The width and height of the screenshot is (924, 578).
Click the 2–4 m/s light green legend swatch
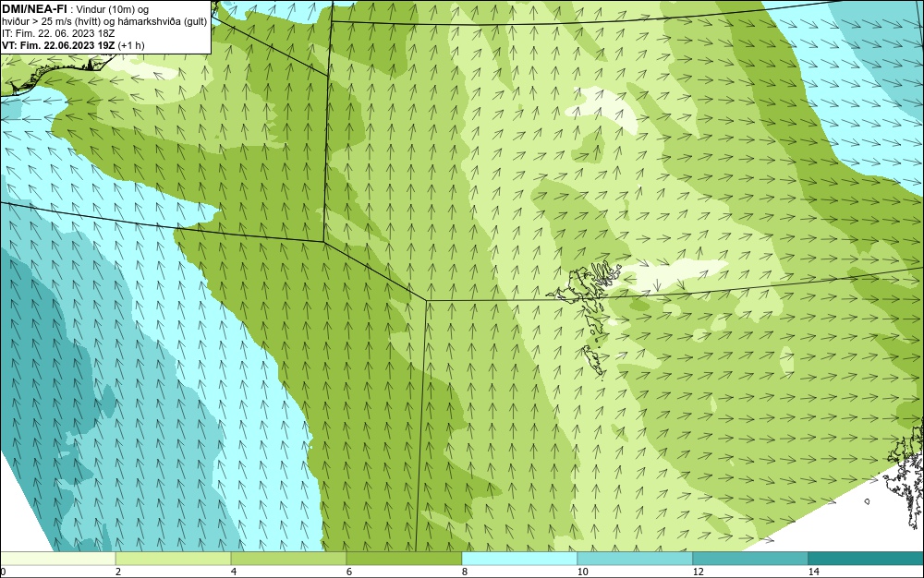coord(174,559)
